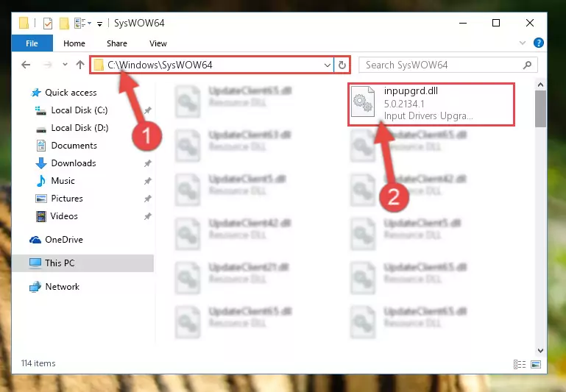566x392 pixels.
Task: Click the vertical scrollbar thumb
Action: 540,109
